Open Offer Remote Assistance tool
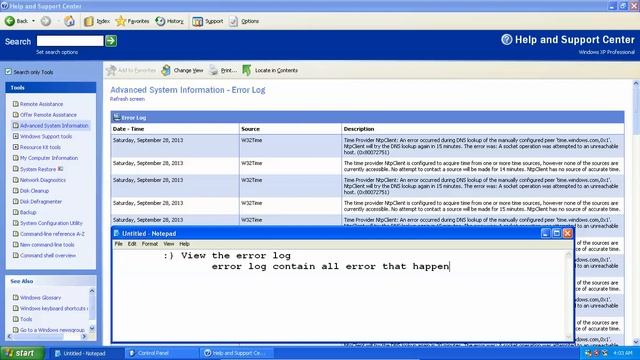640x360 pixels. (48, 115)
